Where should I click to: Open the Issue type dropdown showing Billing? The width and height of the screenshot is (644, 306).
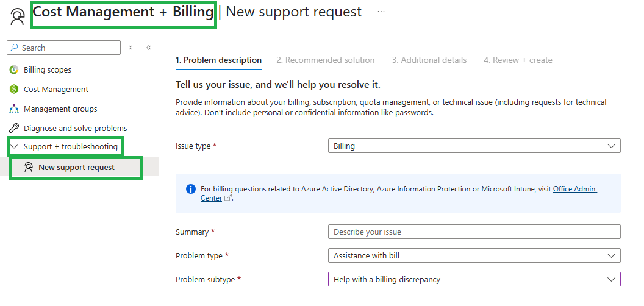point(474,146)
